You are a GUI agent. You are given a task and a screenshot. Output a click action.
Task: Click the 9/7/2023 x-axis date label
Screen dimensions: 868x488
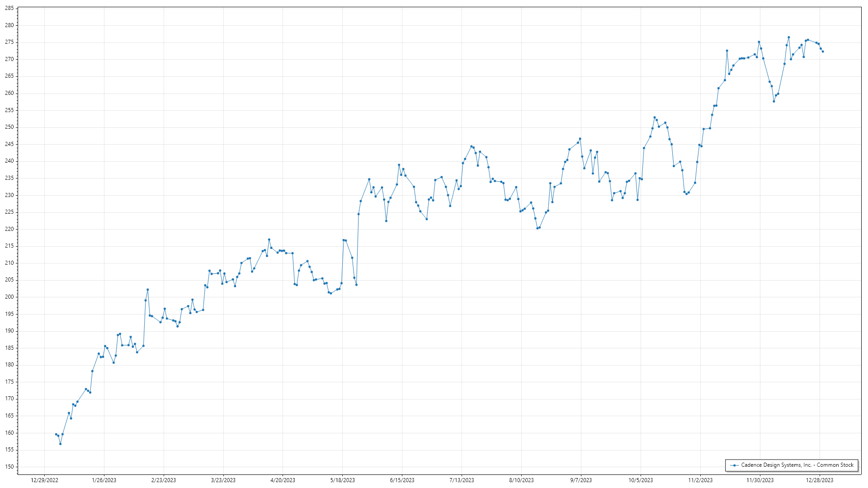(x=581, y=480)
